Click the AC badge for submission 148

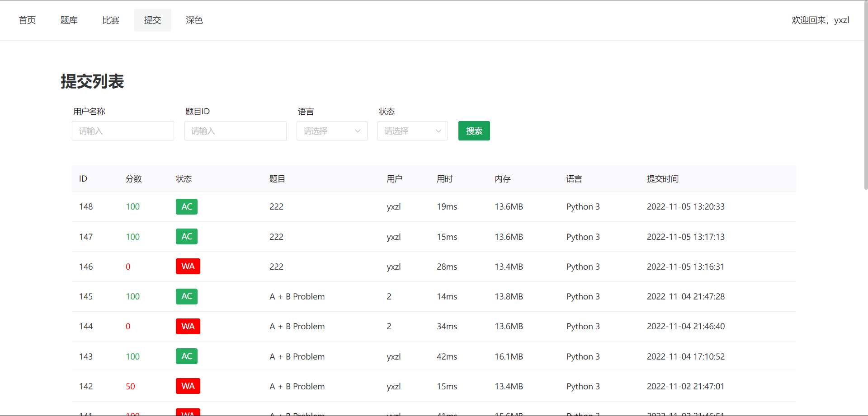(x=187, y=207)
